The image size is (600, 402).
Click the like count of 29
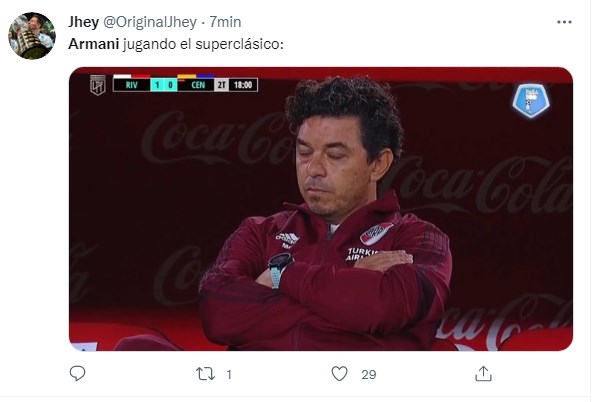click(x=368, y=374)
